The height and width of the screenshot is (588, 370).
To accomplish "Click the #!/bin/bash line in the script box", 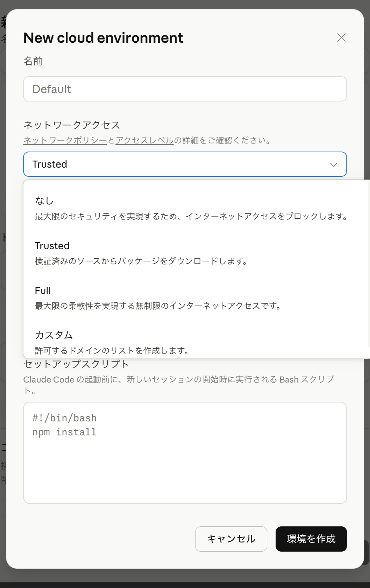I will click(x=64, y=418).
